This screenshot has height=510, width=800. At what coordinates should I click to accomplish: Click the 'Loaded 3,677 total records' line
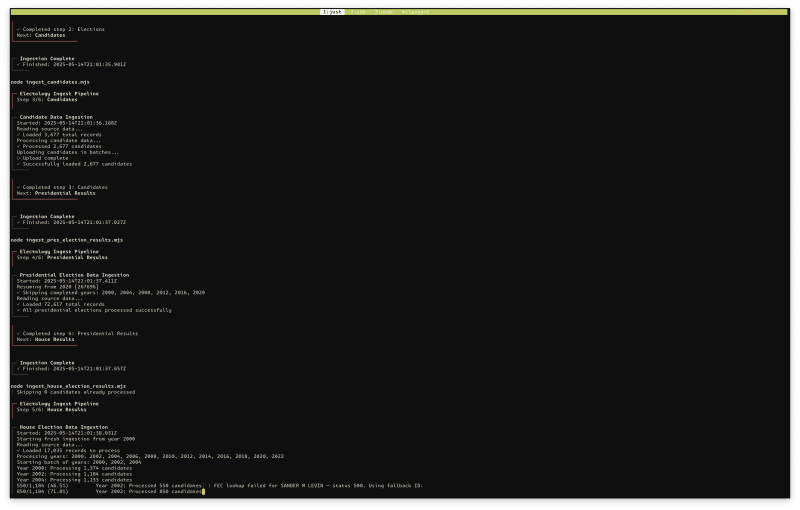point(59,135)
